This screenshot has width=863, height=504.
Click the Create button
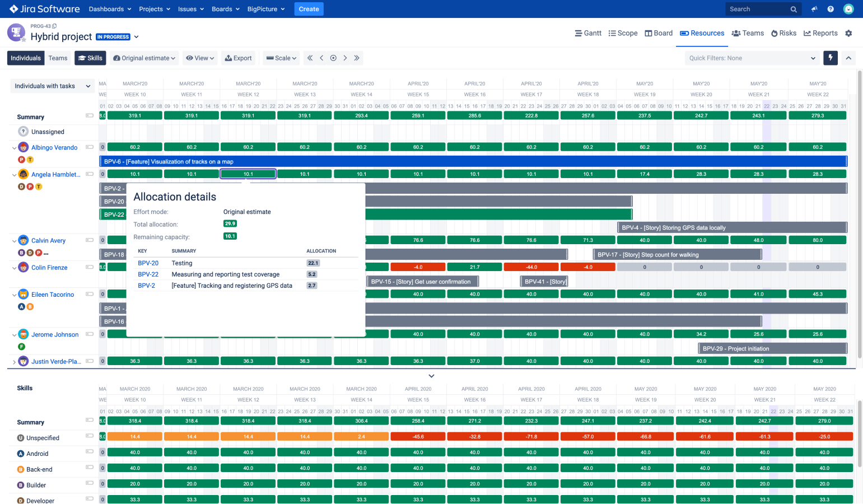click(309, 9)
